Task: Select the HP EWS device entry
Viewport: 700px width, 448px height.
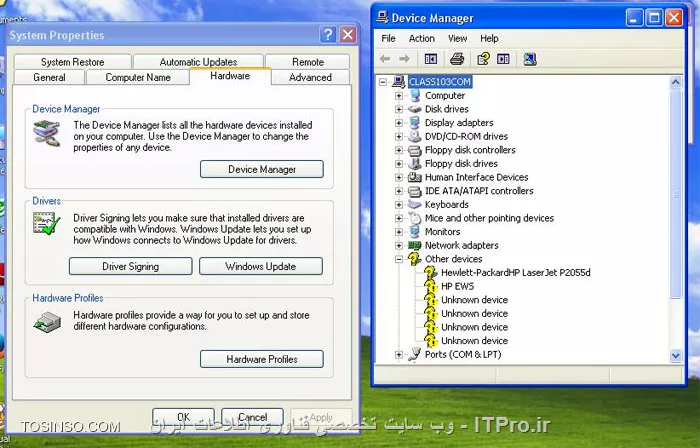Action: [458, 286]
